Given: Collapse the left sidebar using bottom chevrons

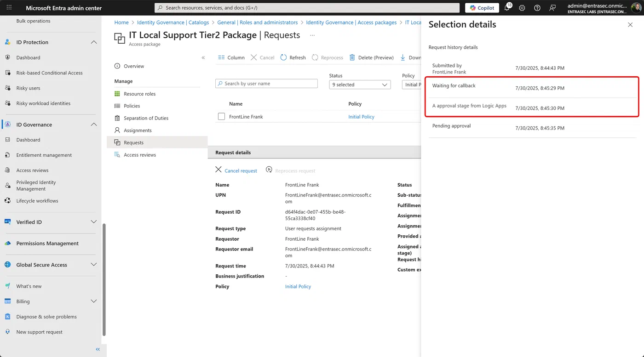Looking at the screenshot, I should (x=98, y=349).
